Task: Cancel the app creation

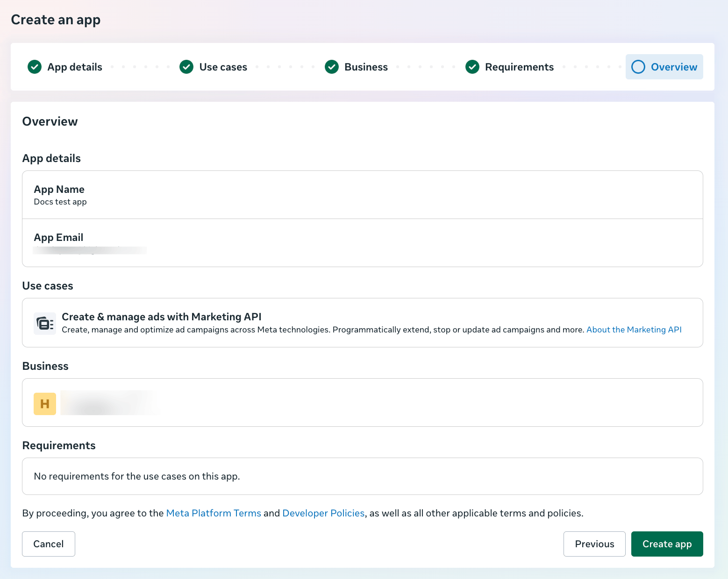Action: click(x=49, y=544)
